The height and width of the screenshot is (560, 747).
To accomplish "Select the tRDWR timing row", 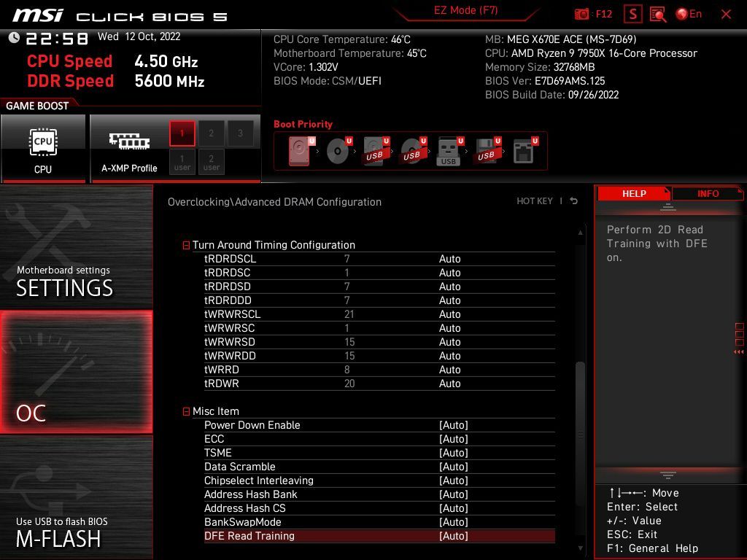I will click(x=379, y=384).
